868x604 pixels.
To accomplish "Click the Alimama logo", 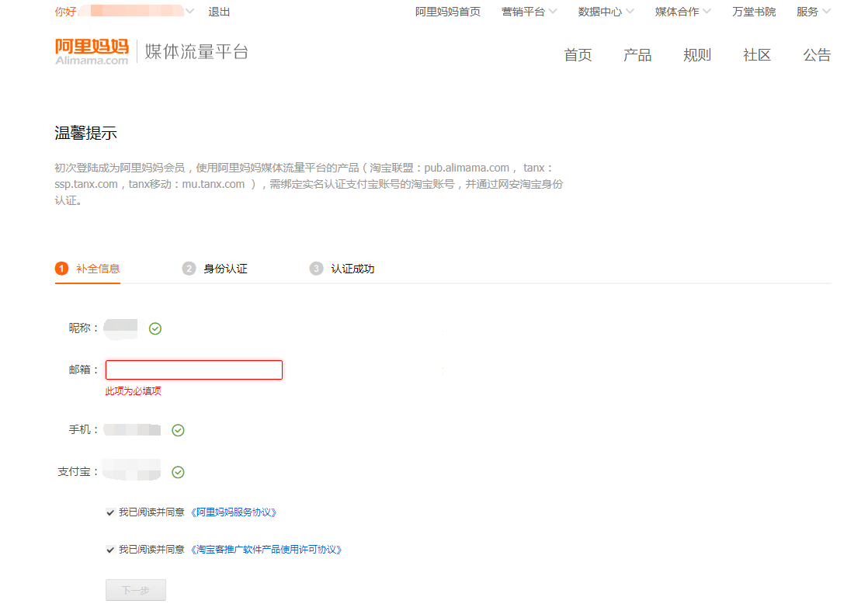I will [92, 51].
